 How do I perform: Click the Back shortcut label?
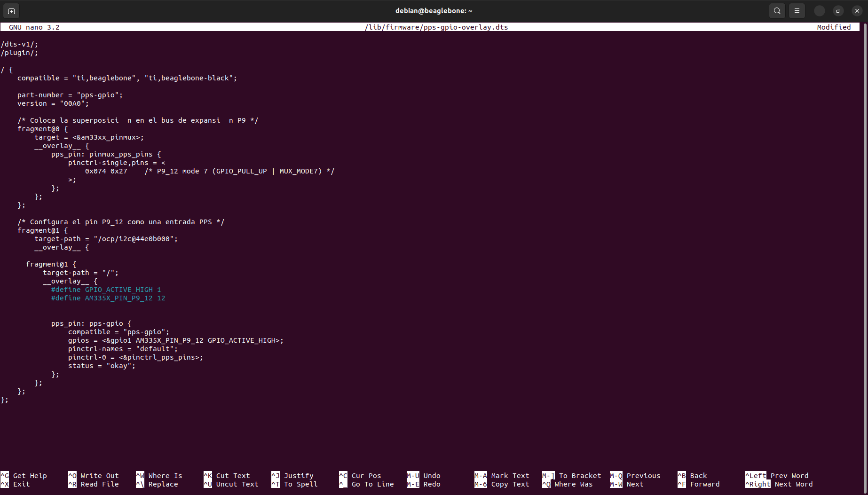(x=698, y=476)
